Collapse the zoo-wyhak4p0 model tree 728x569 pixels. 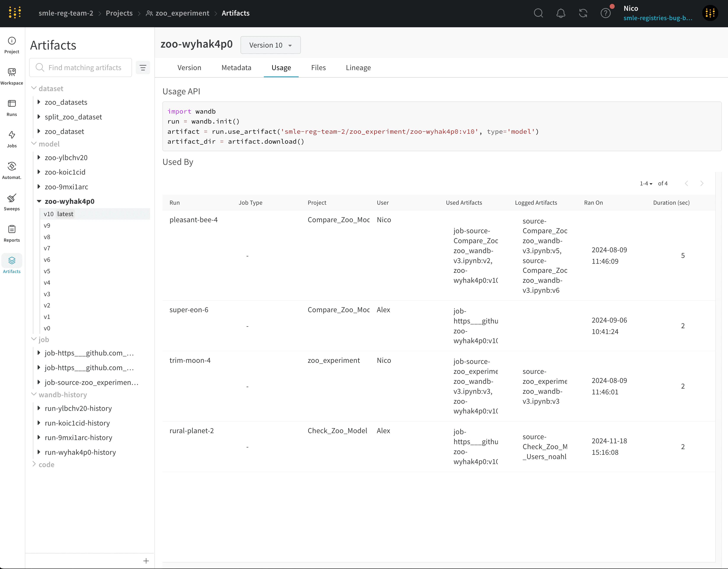[x=39, y=201]
